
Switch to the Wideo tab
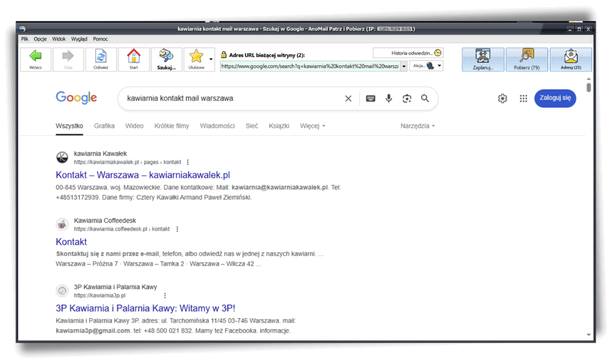(x=134, y=126)
